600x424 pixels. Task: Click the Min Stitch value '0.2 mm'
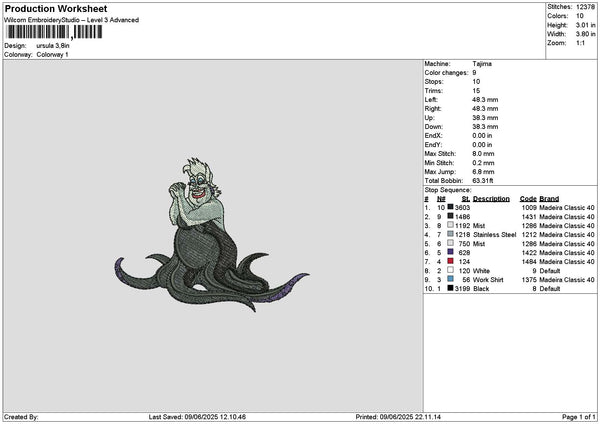pos(483,163)
